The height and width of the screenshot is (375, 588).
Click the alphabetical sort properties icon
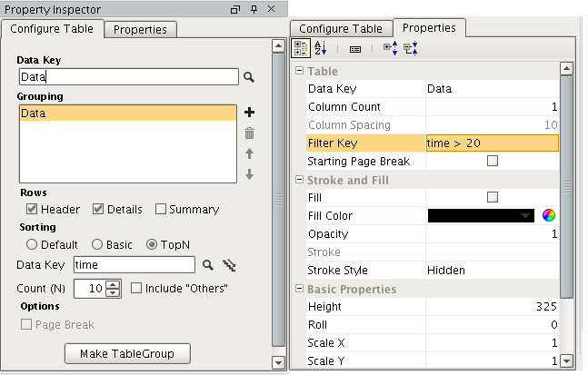pyautogui.click(x=321, y=49)
